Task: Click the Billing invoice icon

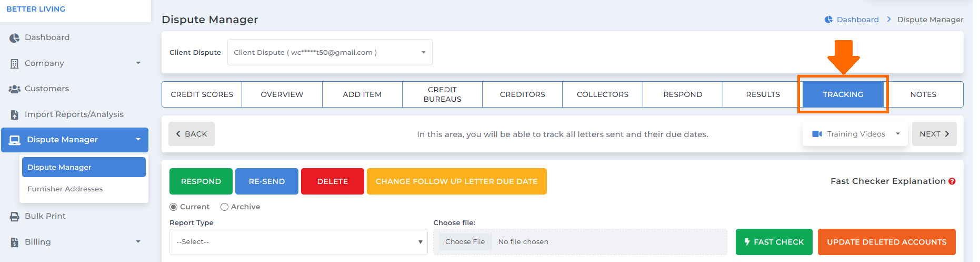Action: (x=14, y=242)
